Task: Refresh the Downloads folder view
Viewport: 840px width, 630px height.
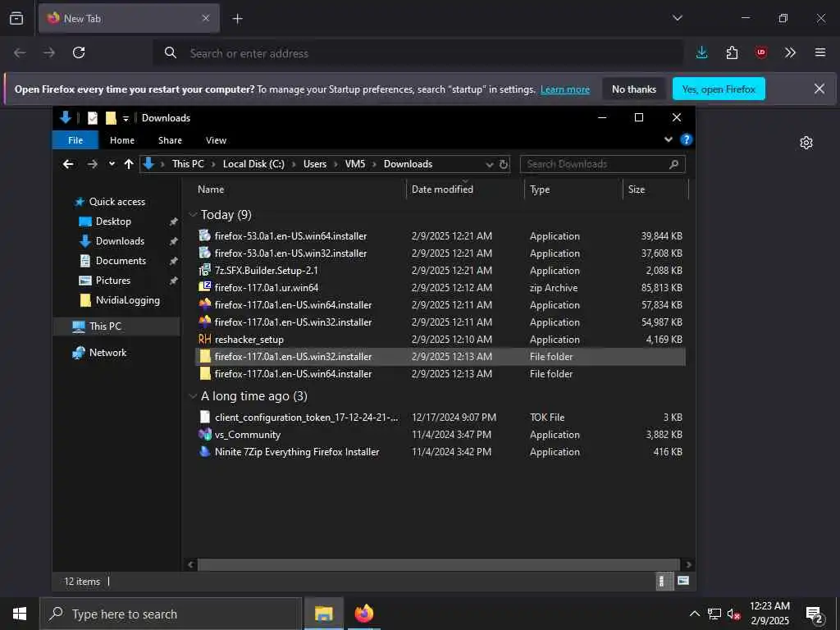Action: click(x=504, y=164)
